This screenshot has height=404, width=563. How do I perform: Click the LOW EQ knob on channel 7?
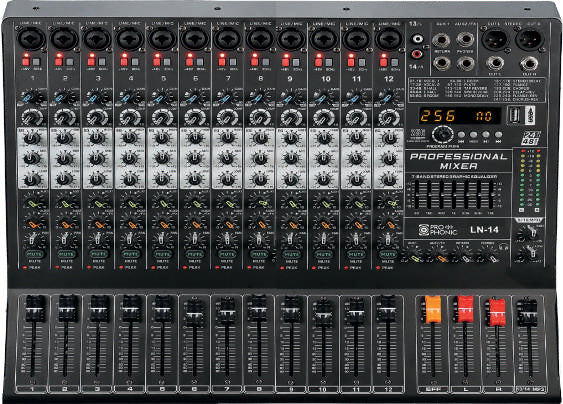click(227, 178)
